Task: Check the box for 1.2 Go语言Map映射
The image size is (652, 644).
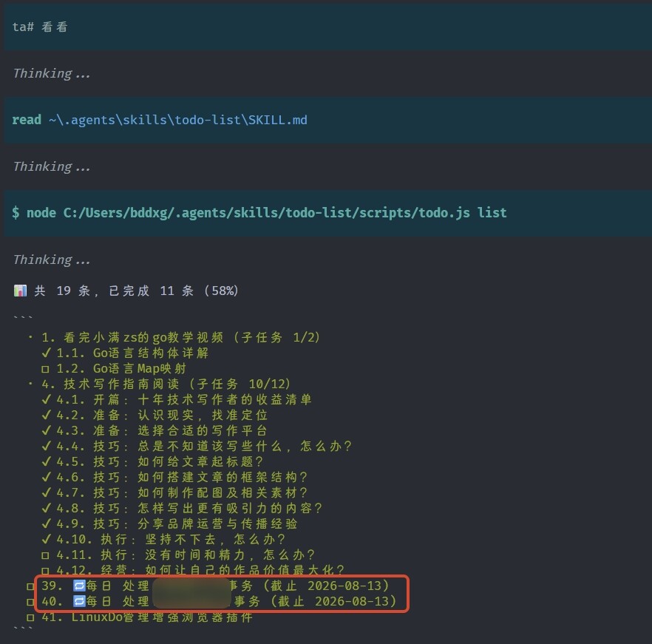Action: (x=45, y=369)
